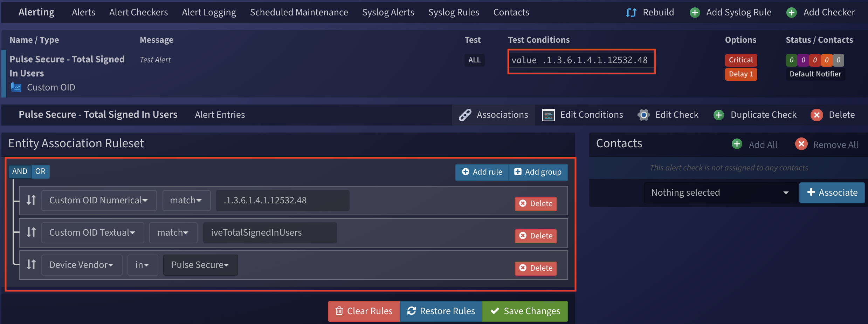Image resolution: width=868 pixels, height=324 pixels.
Task: Open the Alert Logging menu item
Action: coord(209,12)
